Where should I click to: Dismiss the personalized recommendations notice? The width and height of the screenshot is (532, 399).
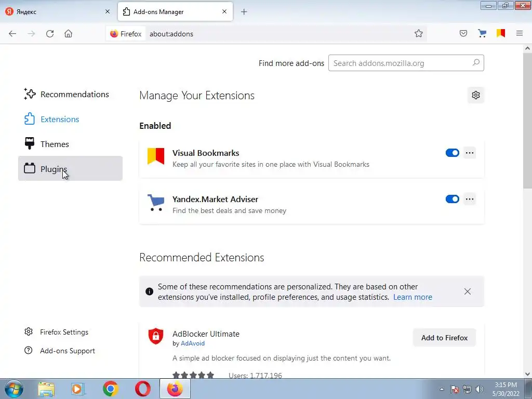tap(467, 291)
